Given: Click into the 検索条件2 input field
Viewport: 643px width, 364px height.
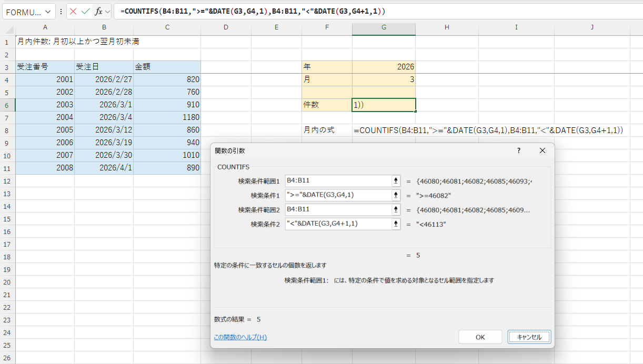Looking at the screenshot, I should tap(337, 224).
